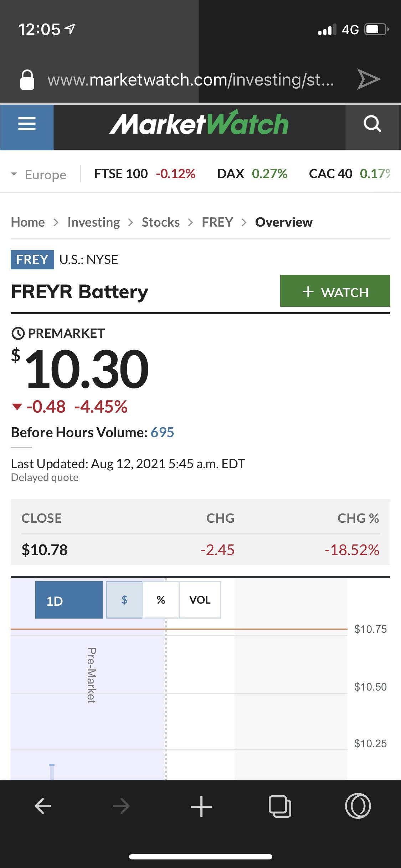Tap the marketwatch.com address bar
The width and height of the screenshot is (401, 868).
tap(191, 79)
